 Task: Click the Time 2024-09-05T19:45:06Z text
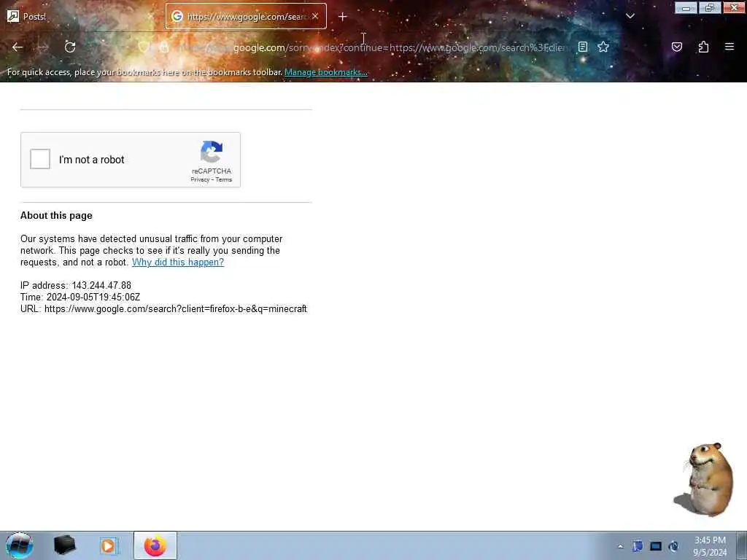coord(80,297)
